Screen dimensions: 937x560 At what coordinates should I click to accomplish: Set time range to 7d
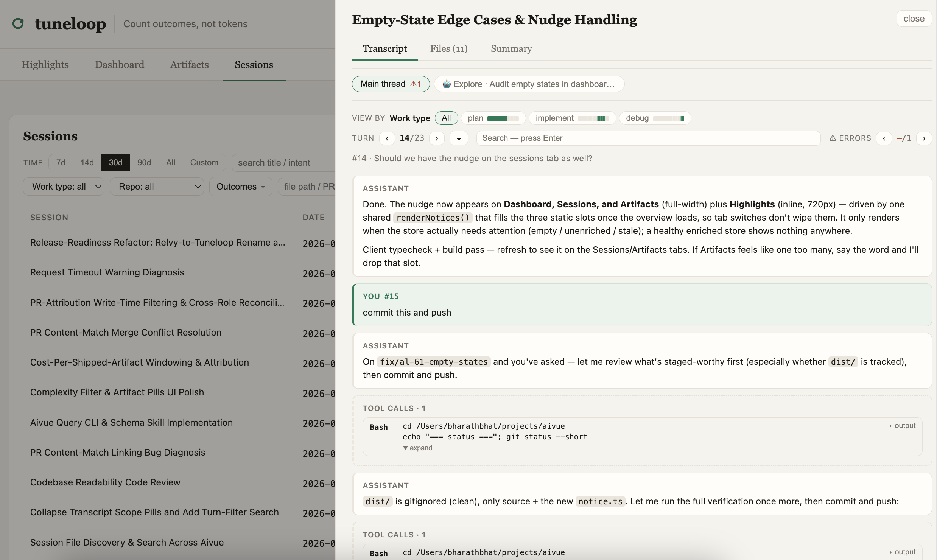pos(61,163)
